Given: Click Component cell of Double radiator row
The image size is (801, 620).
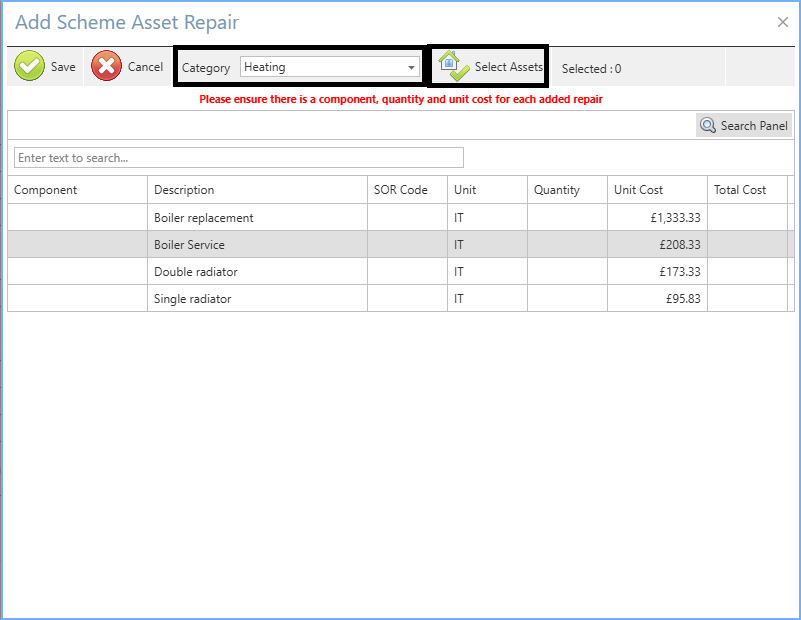Looking at the screenshot, I should pos(77,272).
